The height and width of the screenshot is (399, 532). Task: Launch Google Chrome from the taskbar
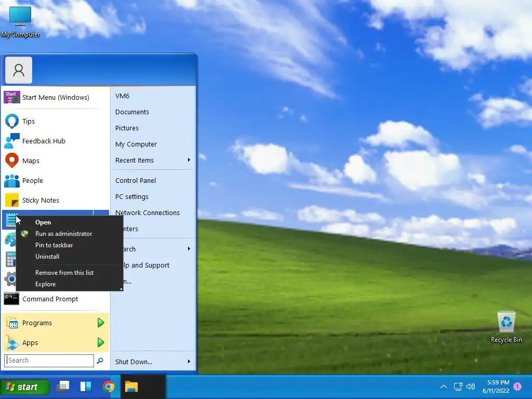pos(109,387)
